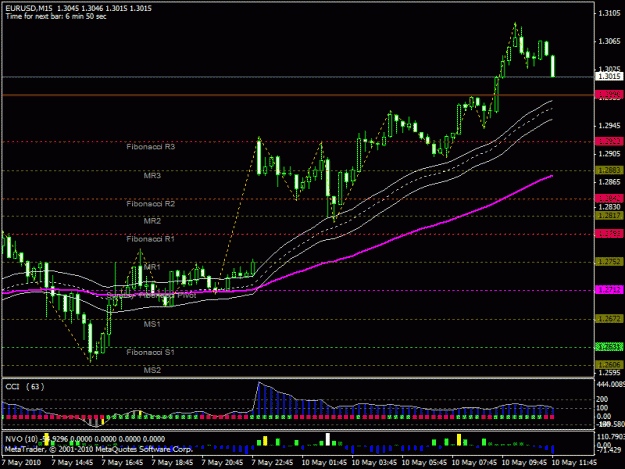Click the 1.2865 price scale value

pyautogui.click(x=609, y=182)
